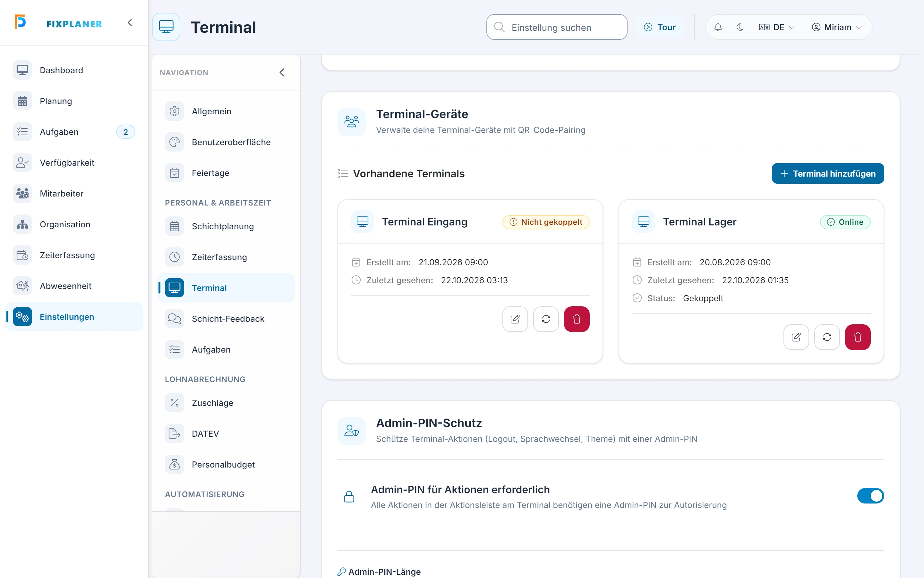Image resolution: width=924 pixels, height=578 pixels.
Task: Collapse the settings Navigation panel
Action: [x=282, y=73]
